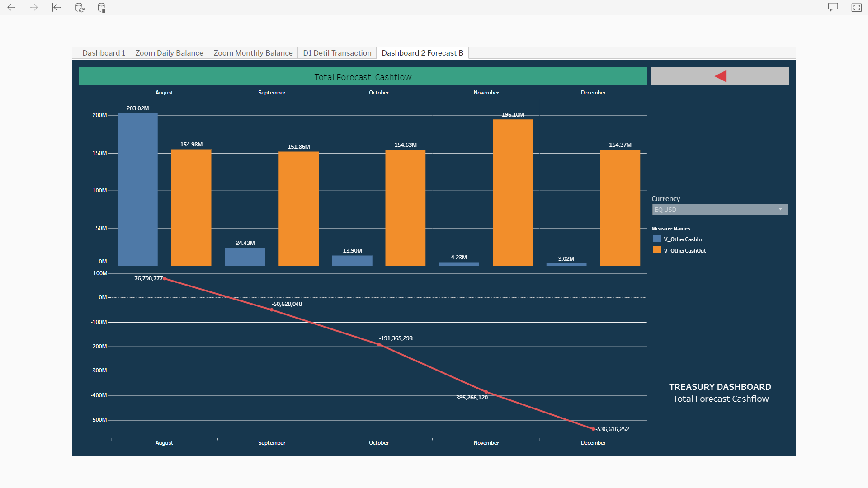Click the red back triangle button
Image resolution: width=868 pixels, height=488 pixels.
tap(720, 76)
